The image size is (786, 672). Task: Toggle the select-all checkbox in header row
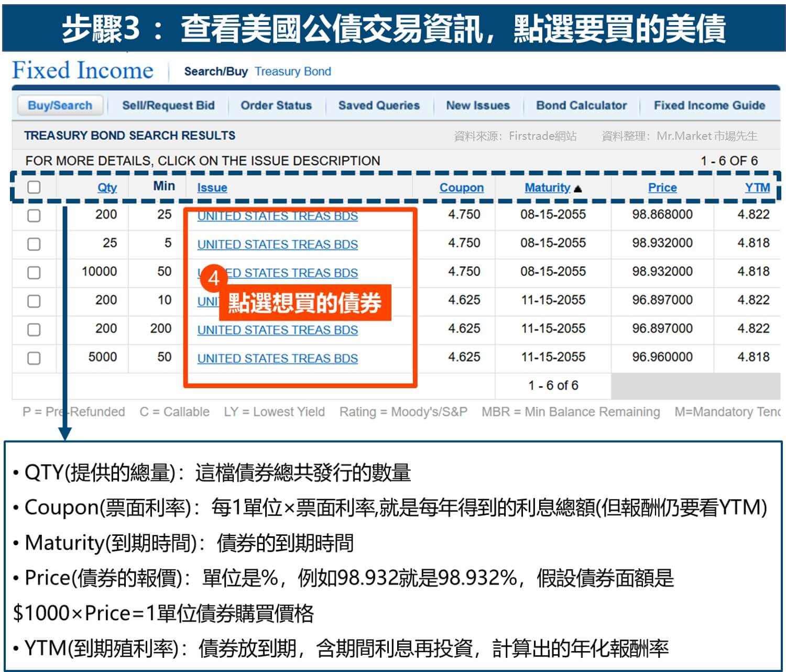point(34,187)
